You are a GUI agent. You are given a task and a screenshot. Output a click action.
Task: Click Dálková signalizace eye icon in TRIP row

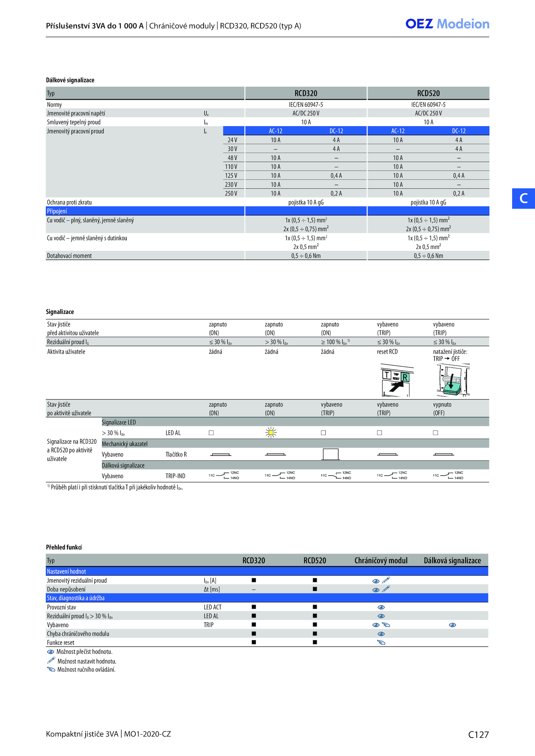tap(452, 625)
